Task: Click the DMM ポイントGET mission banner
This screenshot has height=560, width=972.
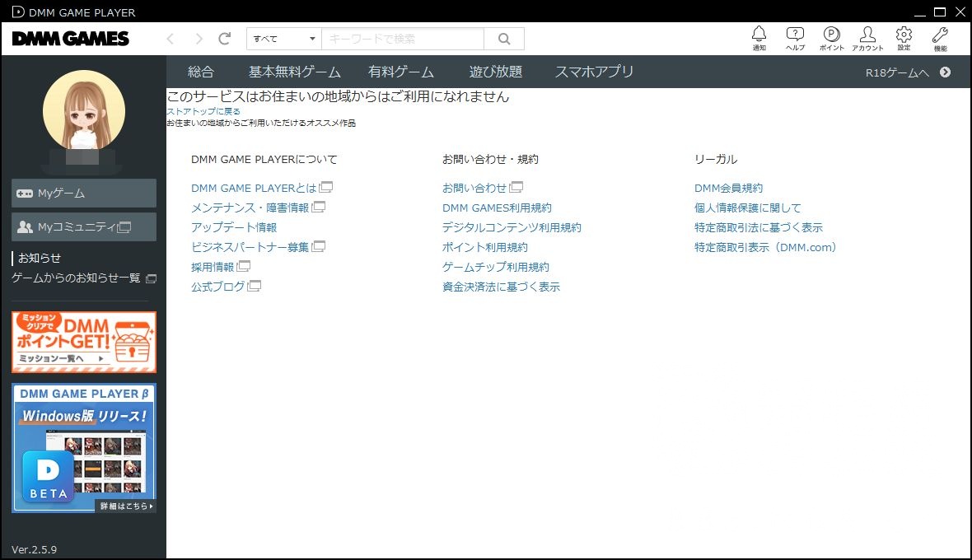Action: [84, 342]
